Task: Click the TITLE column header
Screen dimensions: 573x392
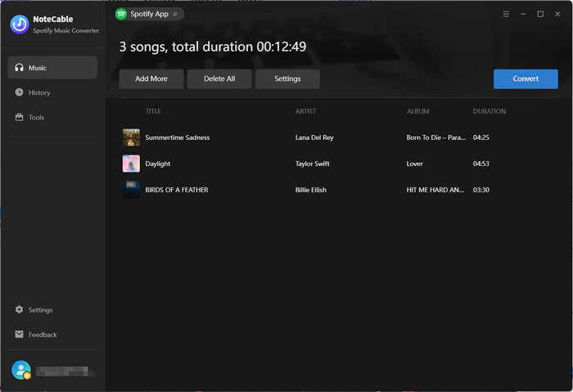Action: (153, 111)
